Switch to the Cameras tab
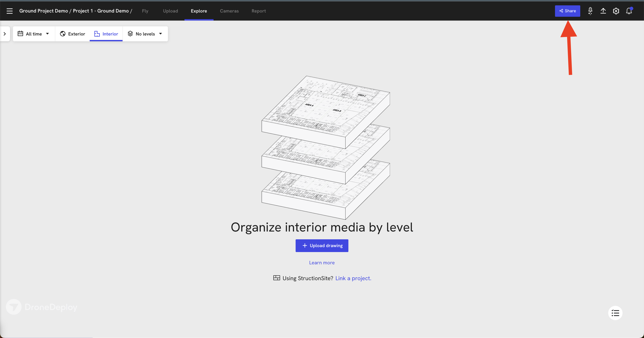This screenshot has height=338, width=644. [x=229, y=11]
